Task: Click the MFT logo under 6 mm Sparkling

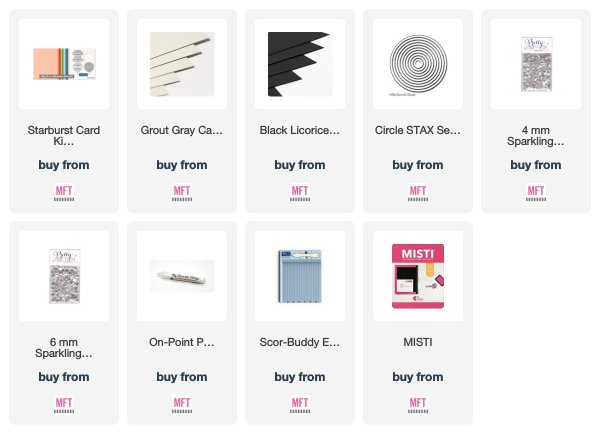Action: point(64,405)
